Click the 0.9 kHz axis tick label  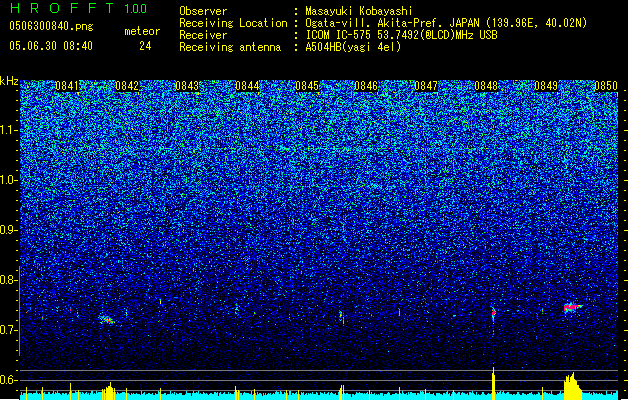(x=9, y=230)
